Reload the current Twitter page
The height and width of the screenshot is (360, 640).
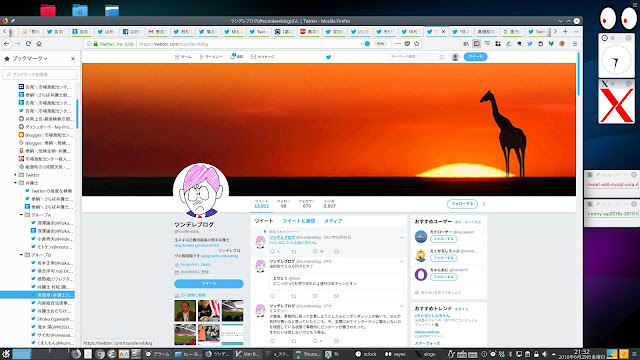click(28, 44)
